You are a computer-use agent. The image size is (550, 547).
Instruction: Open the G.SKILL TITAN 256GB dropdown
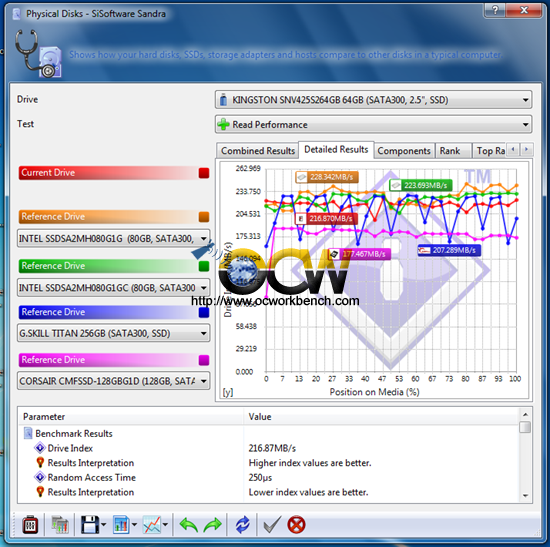tap(114, 333)
